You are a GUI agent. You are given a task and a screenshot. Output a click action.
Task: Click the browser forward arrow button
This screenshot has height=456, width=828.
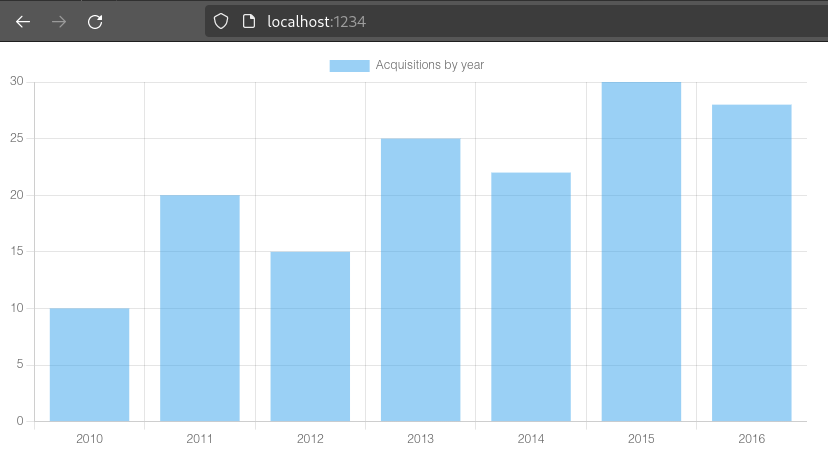click(59, 21)
